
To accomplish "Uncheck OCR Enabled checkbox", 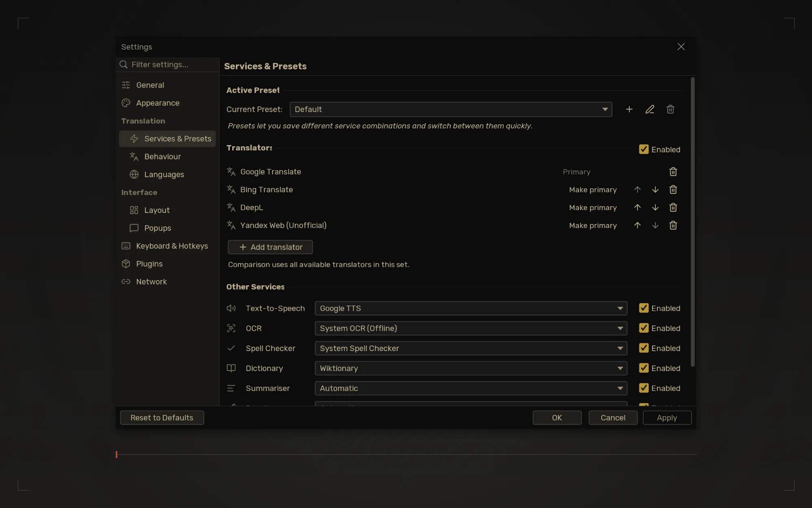I will coord(644,328).
